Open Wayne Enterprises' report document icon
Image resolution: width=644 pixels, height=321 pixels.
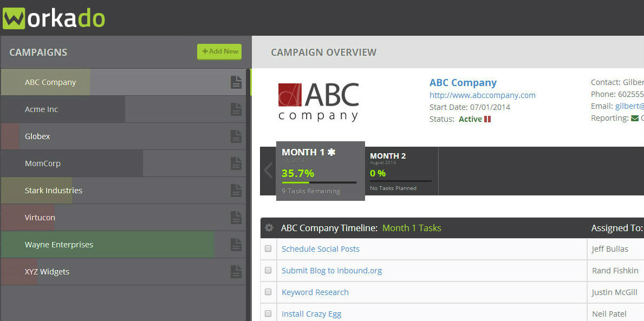[x=236, y=244]
